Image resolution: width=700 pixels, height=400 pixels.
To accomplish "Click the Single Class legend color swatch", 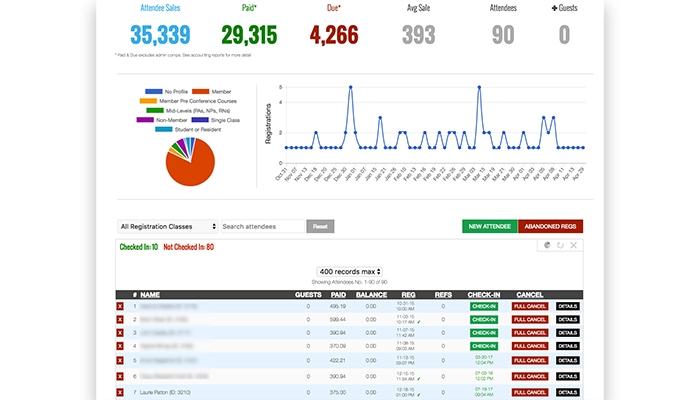I will (200, 120).
